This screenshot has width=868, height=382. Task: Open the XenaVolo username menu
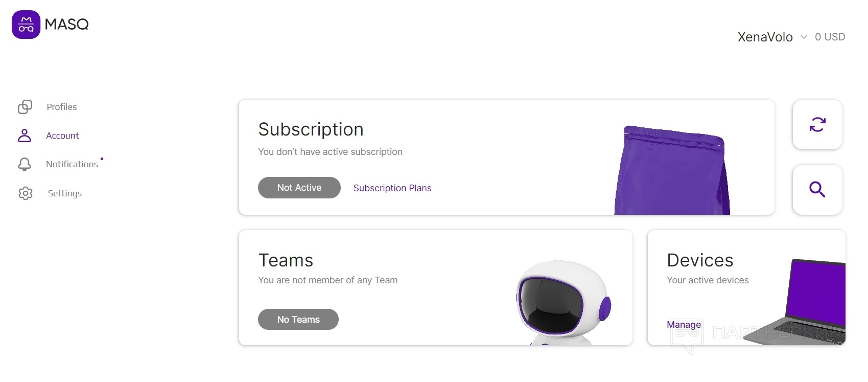coord(765,37)
